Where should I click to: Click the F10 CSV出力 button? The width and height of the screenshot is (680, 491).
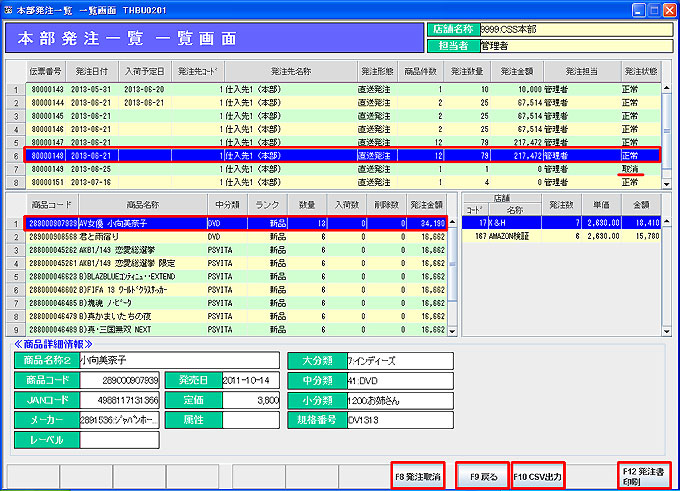pos(538,476)
